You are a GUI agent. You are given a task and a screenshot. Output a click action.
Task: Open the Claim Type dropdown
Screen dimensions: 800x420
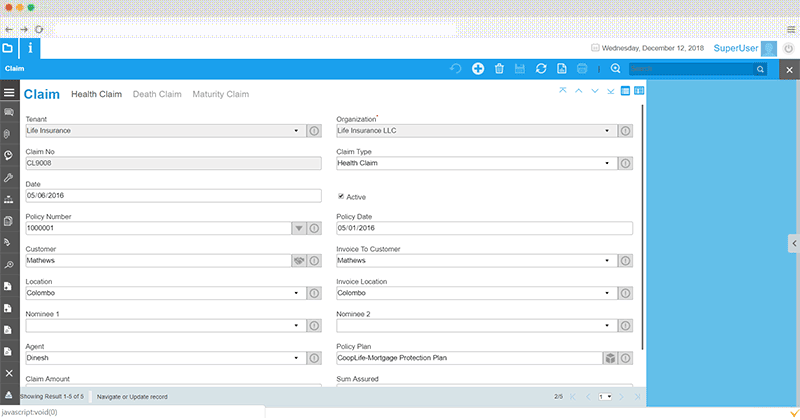click(x=608, y=163)
